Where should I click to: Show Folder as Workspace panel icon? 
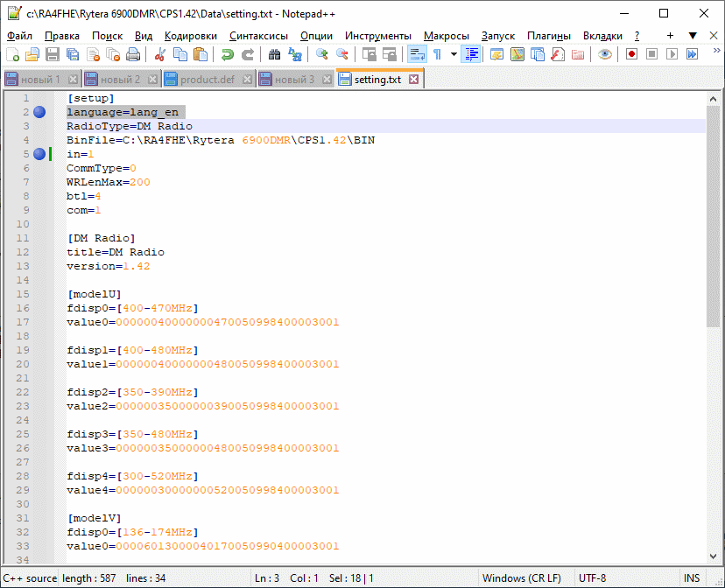(x=578, y=54)
